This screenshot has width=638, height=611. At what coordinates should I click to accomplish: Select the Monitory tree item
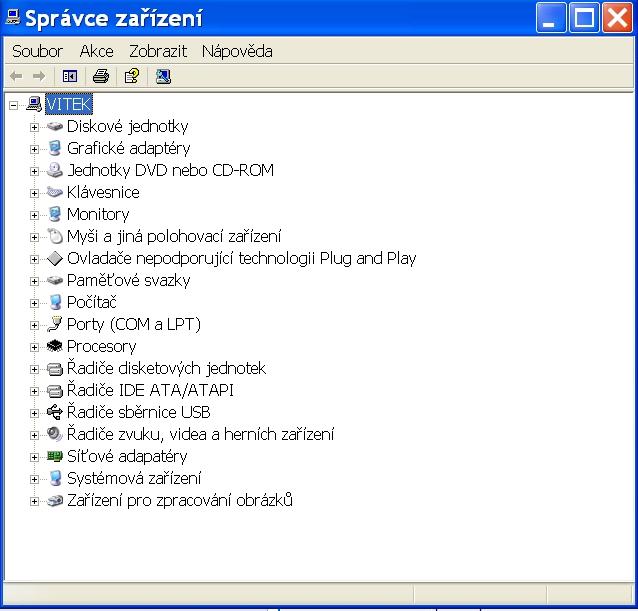(x=98, y=214)
